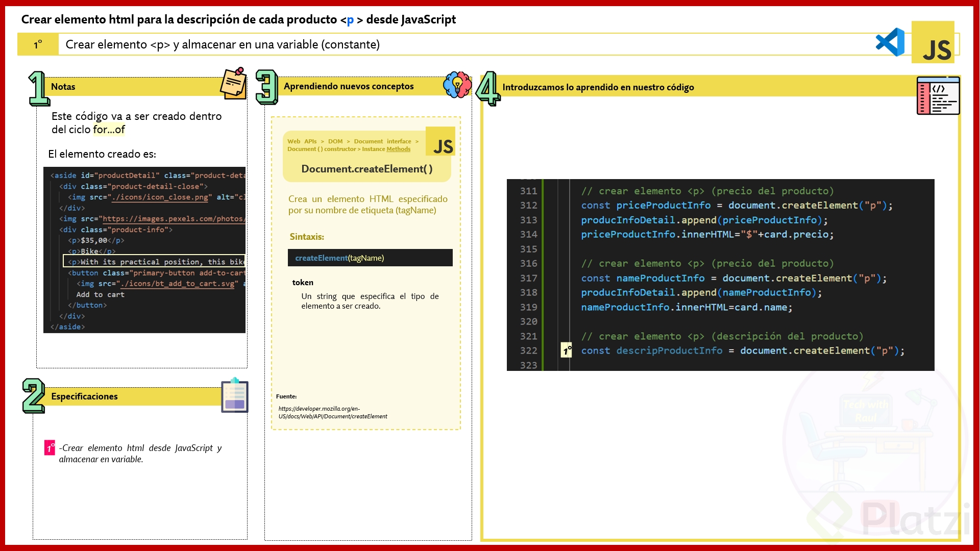980x551 pixels.
Task: Click line 317 const nameProductInfo declaration
Action: pyautogui.click(x=734, y=278)
